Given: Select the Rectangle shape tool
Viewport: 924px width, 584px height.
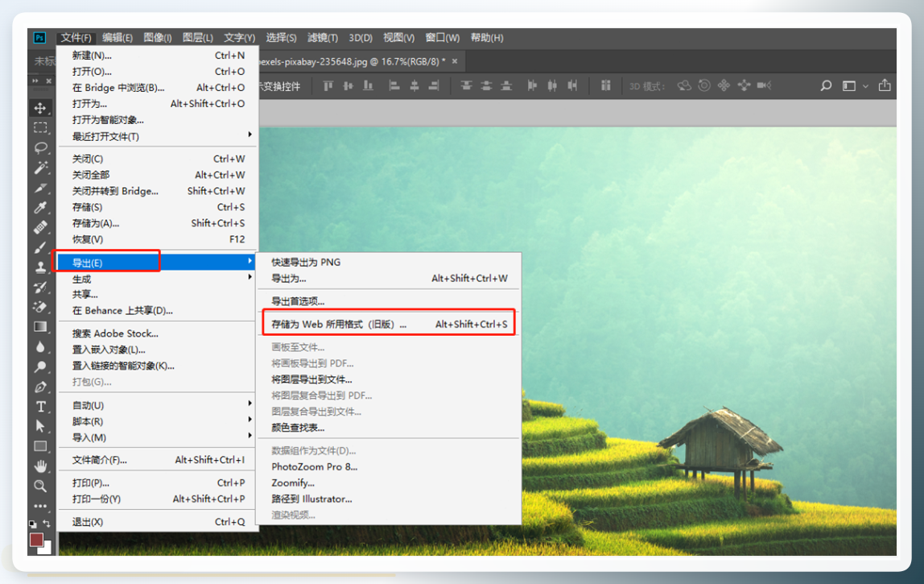Looking at the screenshot, I should pos(40,446).
